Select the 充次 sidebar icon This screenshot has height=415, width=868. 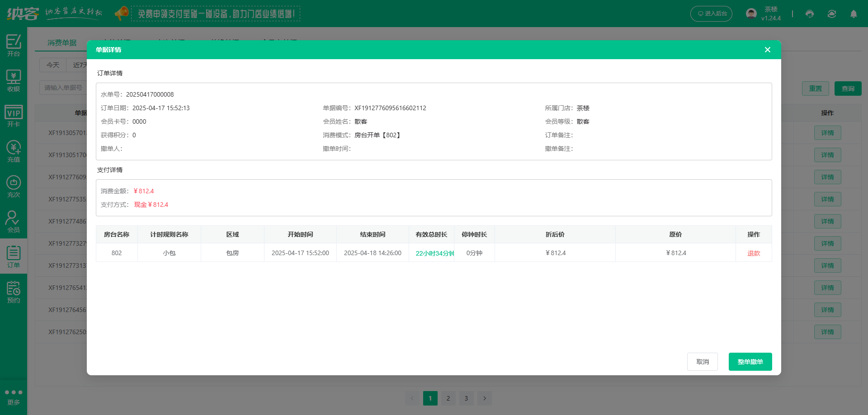pyautogui.click(x=14, y=186)
